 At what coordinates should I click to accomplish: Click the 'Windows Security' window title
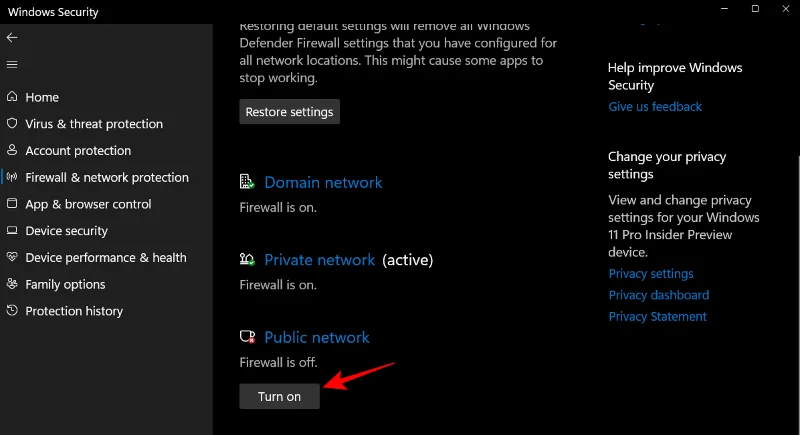(x=53, y=12)
